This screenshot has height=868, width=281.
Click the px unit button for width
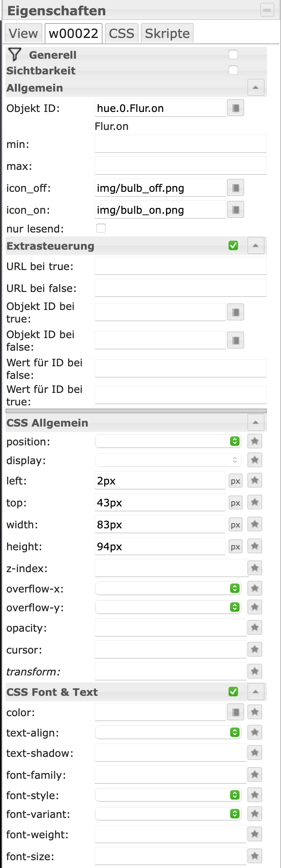(x=235, y=525)
